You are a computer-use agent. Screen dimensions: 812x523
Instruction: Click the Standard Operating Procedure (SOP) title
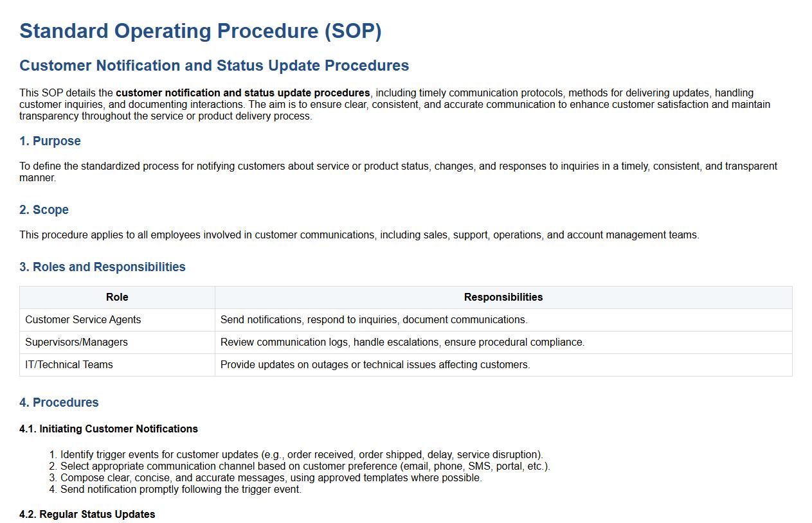[200, 31]
